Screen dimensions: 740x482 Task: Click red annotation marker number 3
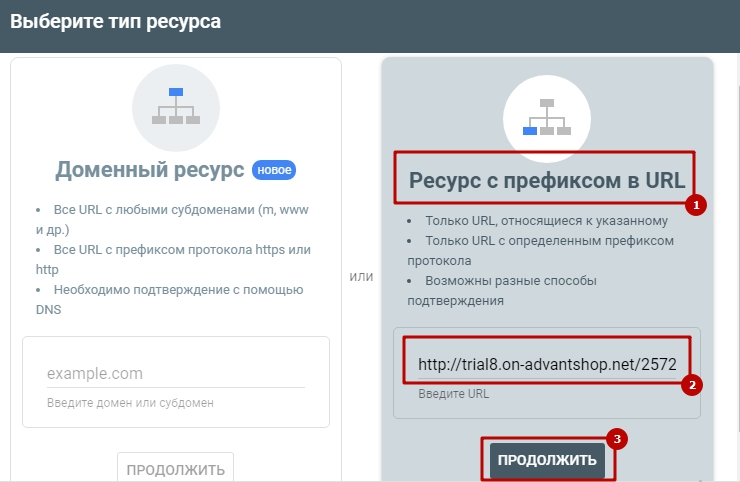[618, 438]
